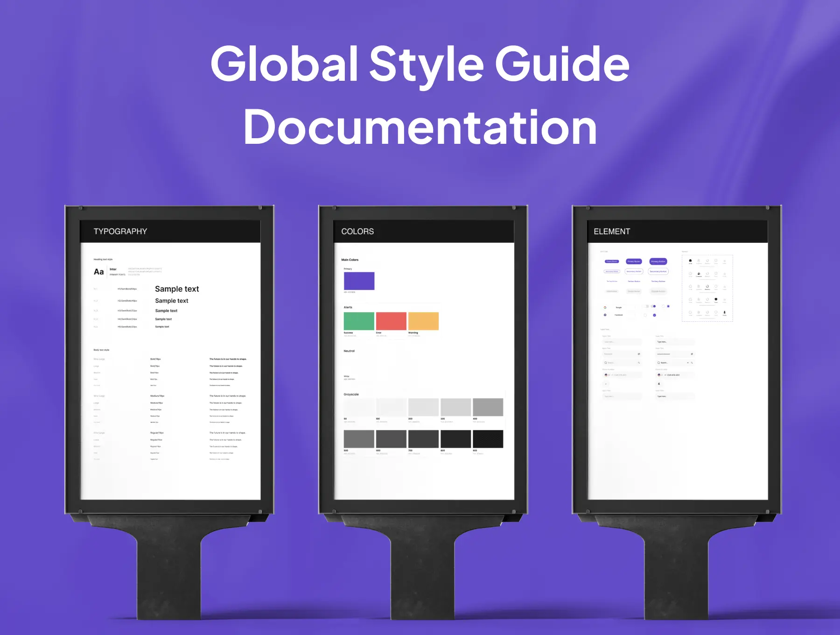The width and height of the screenshot is (840, 635).
Task: Click sort arrows in the active search field
Action: [692, 363]
